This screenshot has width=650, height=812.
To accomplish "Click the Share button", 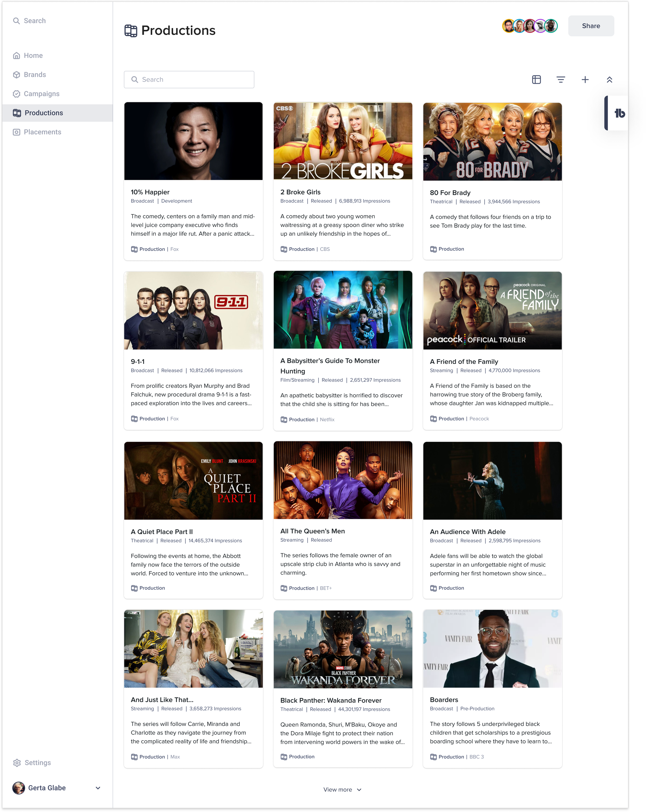I will 591,26.
